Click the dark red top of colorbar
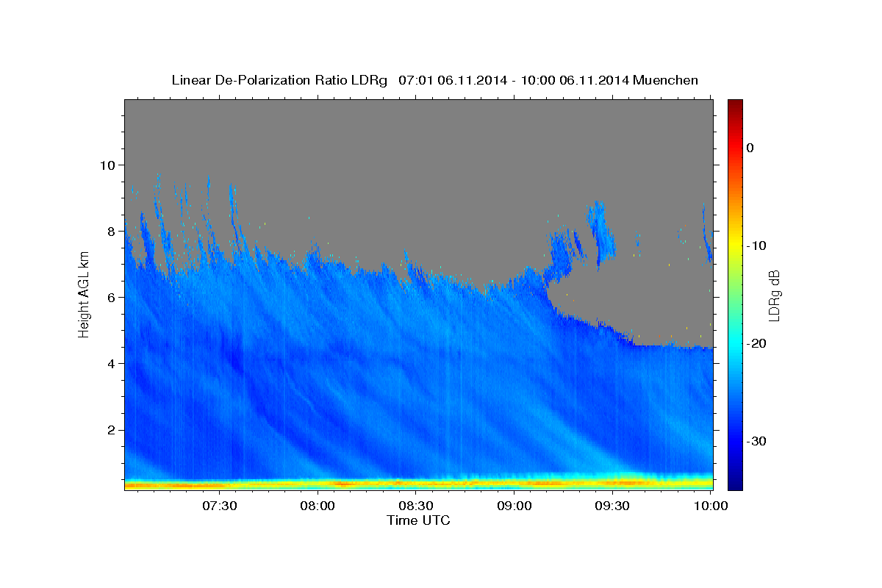This screenshot has width=882, height=588. pyautogui.click(x=735, y=104)
